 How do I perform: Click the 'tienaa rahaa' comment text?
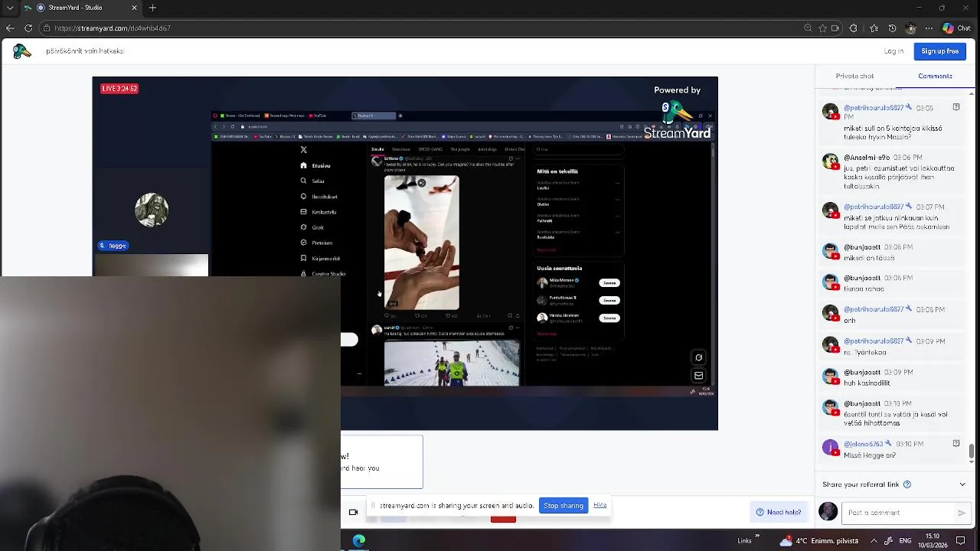(864, 289)
